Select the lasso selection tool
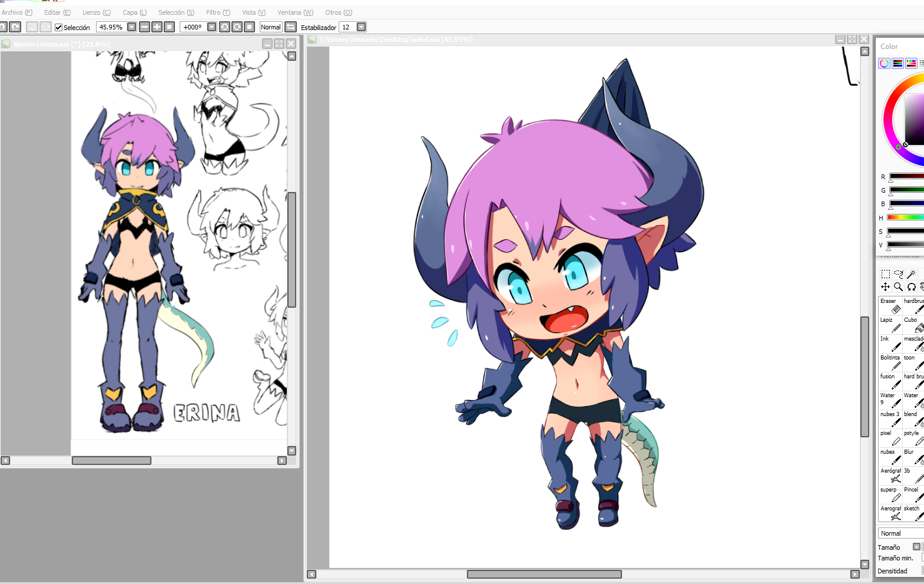Image resolution: width=924 pixels, height=584 pixels. tap(898, 274)
